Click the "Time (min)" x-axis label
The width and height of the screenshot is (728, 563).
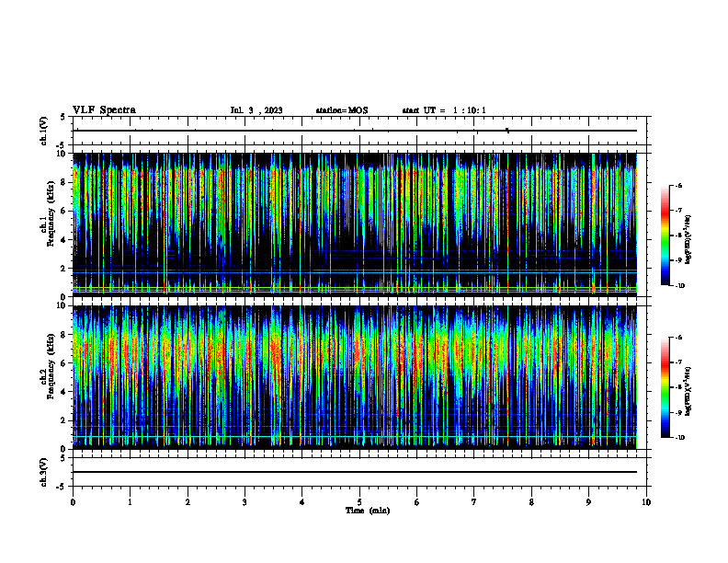click(x=368, y=511)
